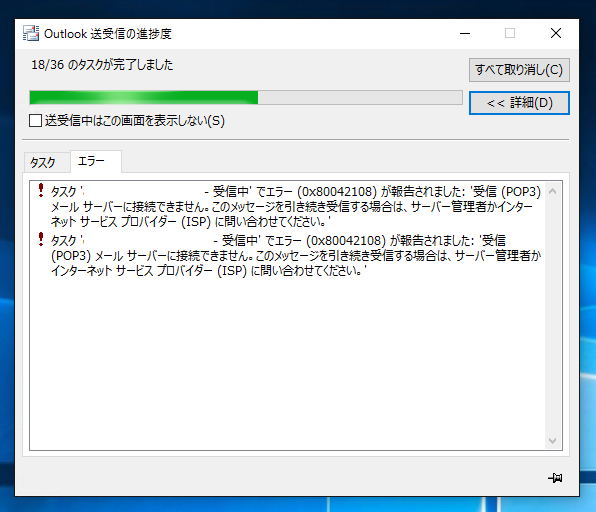Click the error list scroll down arrow

click(x=553, y=441)
